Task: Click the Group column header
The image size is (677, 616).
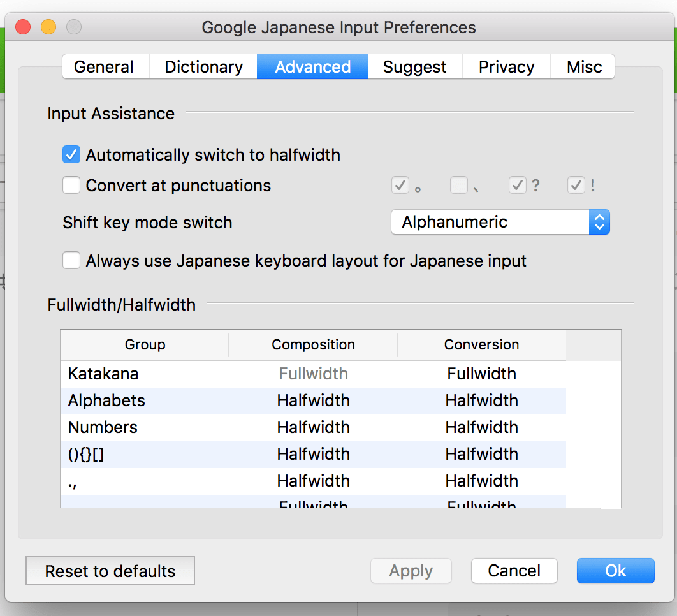Action: [x=145, y=345]
